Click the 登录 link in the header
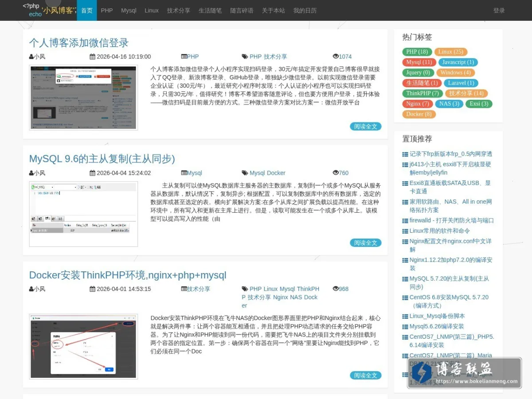 499,10
